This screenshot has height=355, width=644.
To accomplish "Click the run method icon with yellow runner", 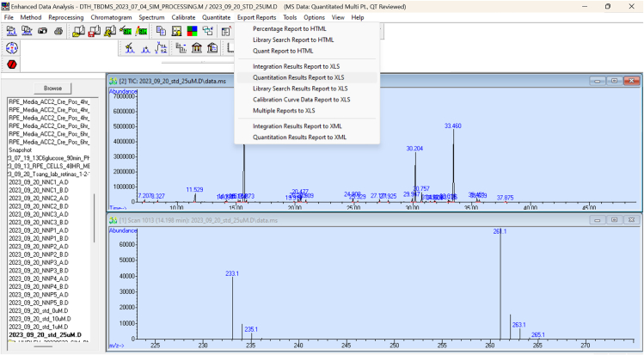I will 110,31.
